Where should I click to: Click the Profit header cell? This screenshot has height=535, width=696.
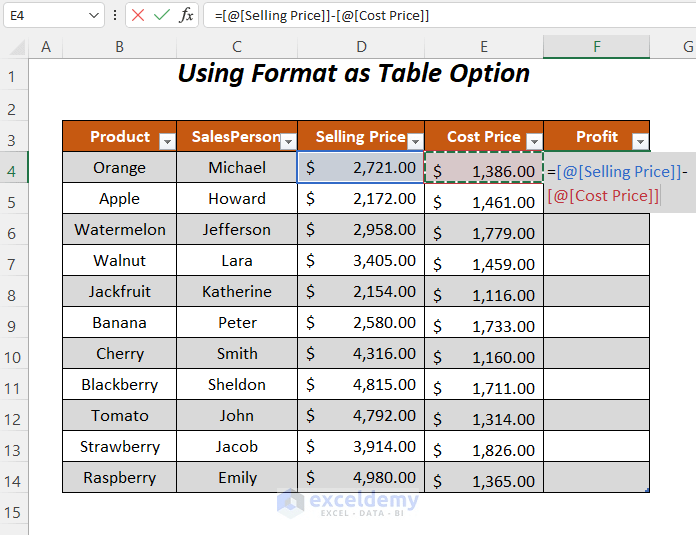coord(597,136)
